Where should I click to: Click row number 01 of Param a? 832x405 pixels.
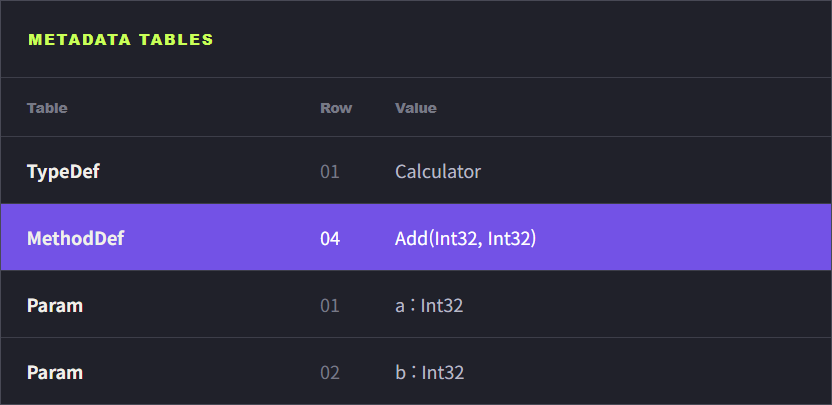(x=330, y=306)
